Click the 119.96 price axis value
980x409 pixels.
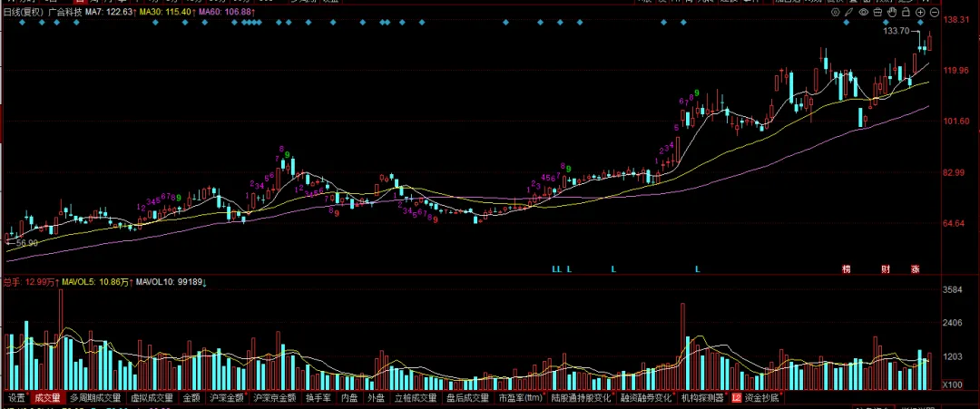tap(955, 71)
